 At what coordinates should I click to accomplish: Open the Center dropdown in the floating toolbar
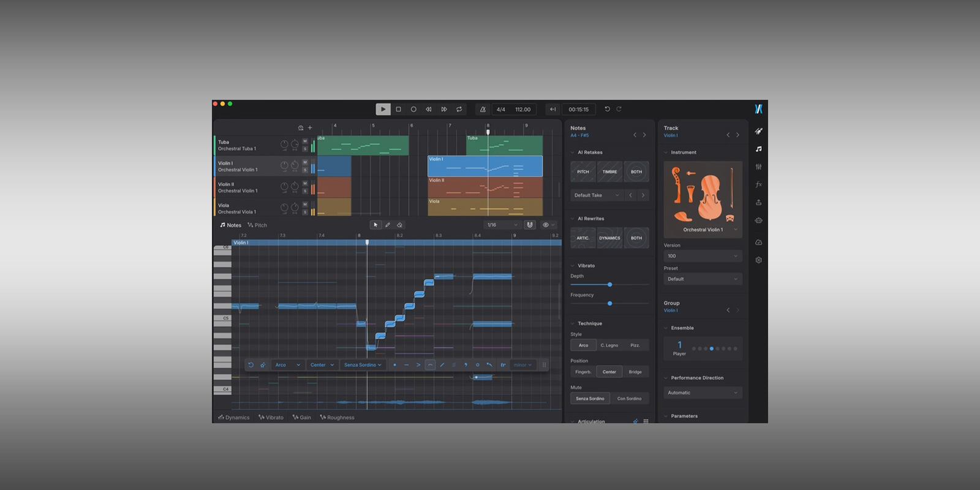click(322, 365)
